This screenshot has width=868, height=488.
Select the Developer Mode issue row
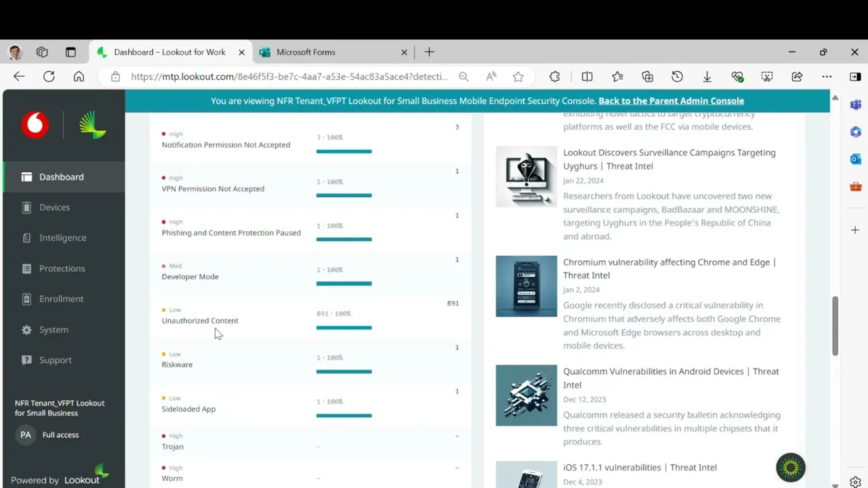click(311, 272)
